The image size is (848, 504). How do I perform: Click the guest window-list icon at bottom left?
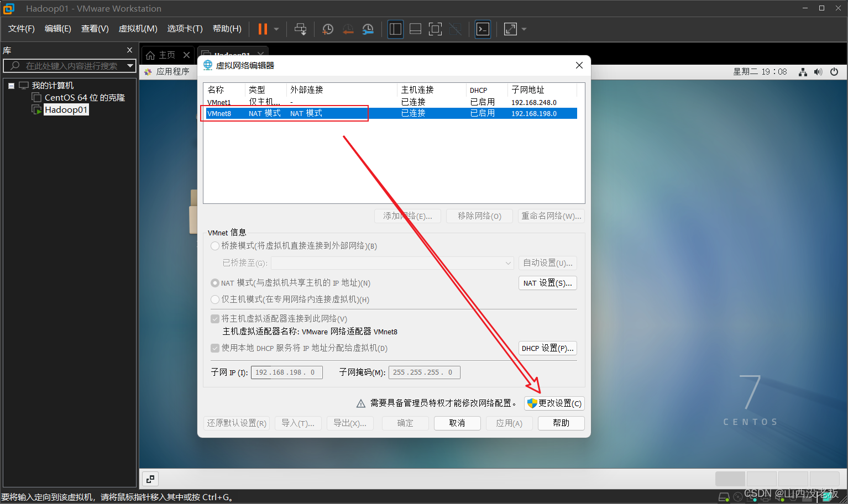click(150, 479)
